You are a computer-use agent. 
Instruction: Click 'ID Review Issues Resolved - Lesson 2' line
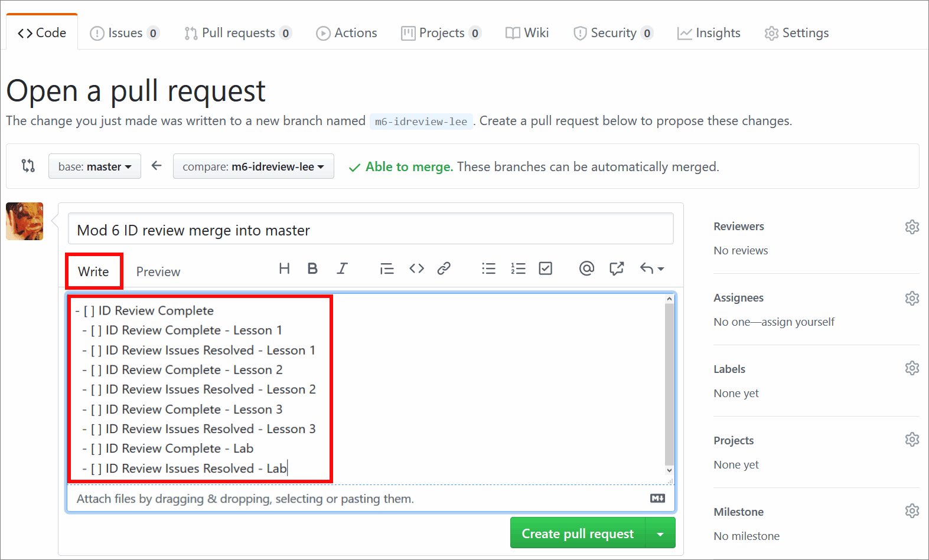(x=199, y=389)
